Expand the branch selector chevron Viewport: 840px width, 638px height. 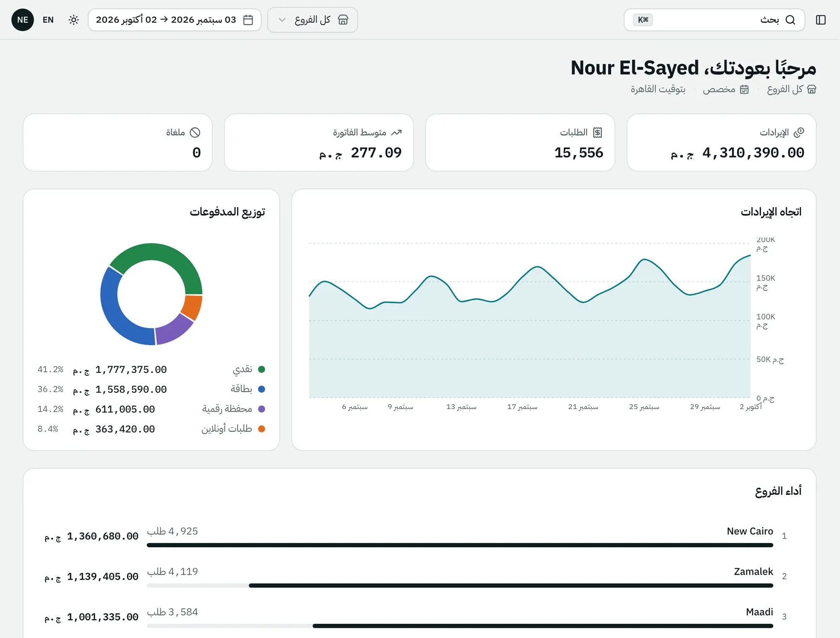coord(282,20)
